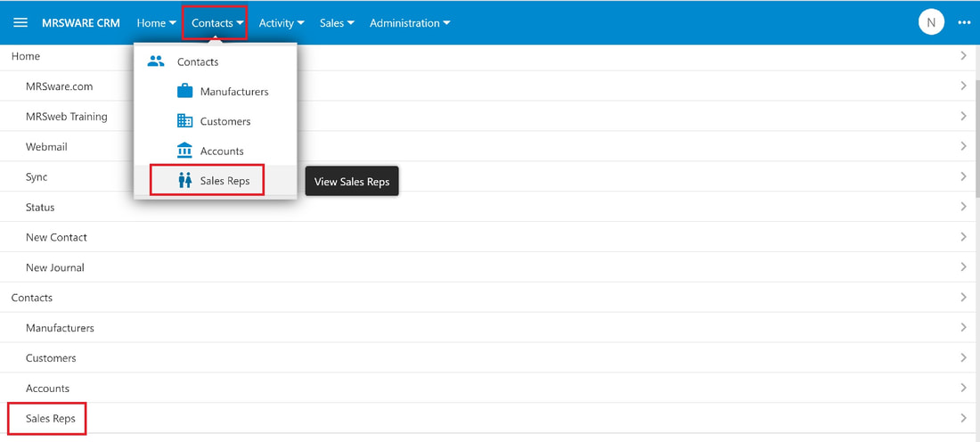Click the Sales Reps people icon
This screenshot has width=980, height=442.
click(x=185, y=181)
